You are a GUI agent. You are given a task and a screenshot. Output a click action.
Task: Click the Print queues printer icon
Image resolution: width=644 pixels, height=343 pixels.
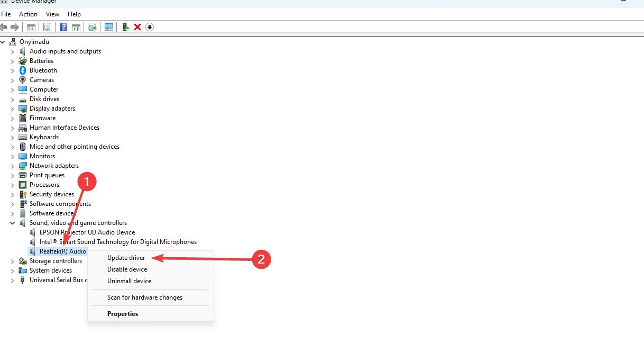(23, 175)
